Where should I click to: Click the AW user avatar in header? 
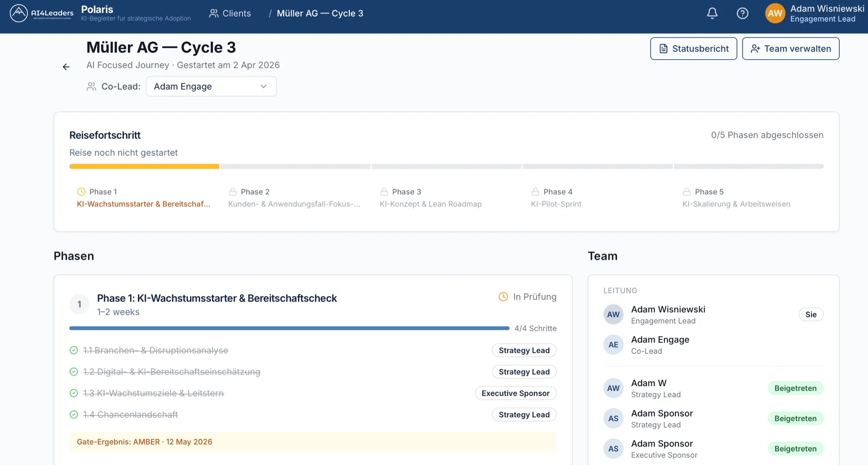[775, 13]
